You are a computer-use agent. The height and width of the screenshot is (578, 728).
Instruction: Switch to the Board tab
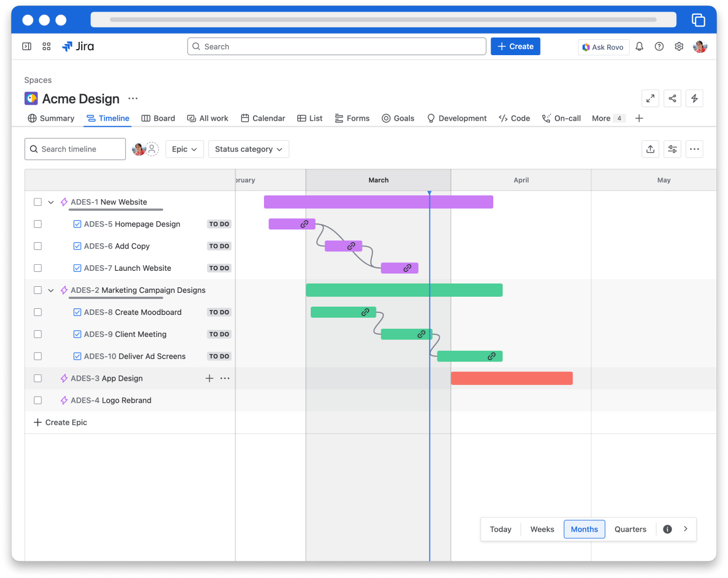158,119
